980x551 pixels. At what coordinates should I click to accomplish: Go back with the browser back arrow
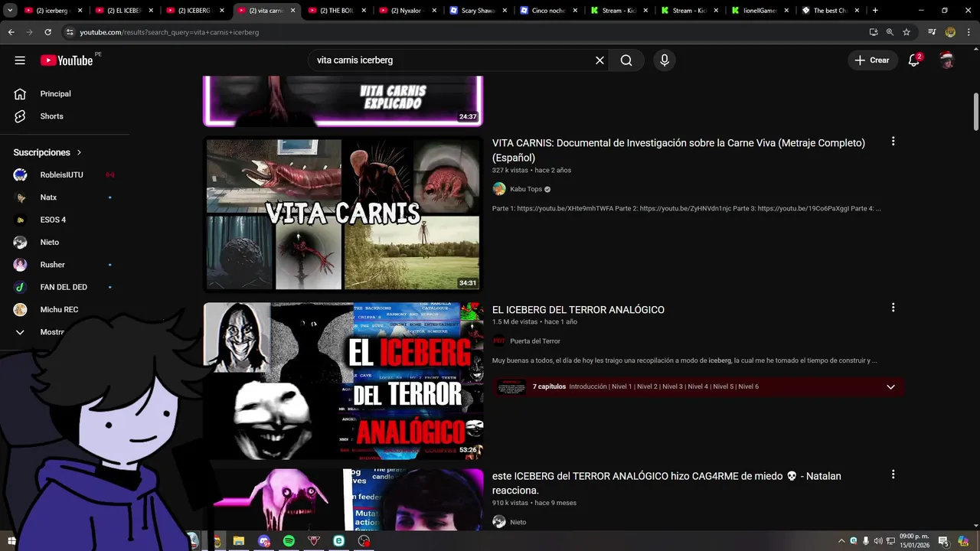pyautogui.click(x=11, y=32)
